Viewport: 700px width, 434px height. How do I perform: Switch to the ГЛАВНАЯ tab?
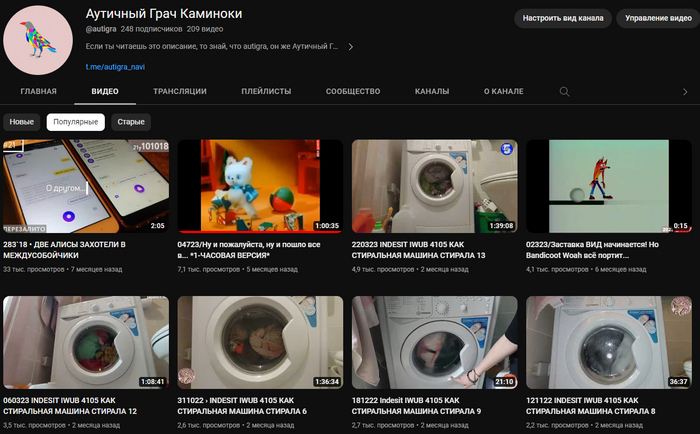38,91
